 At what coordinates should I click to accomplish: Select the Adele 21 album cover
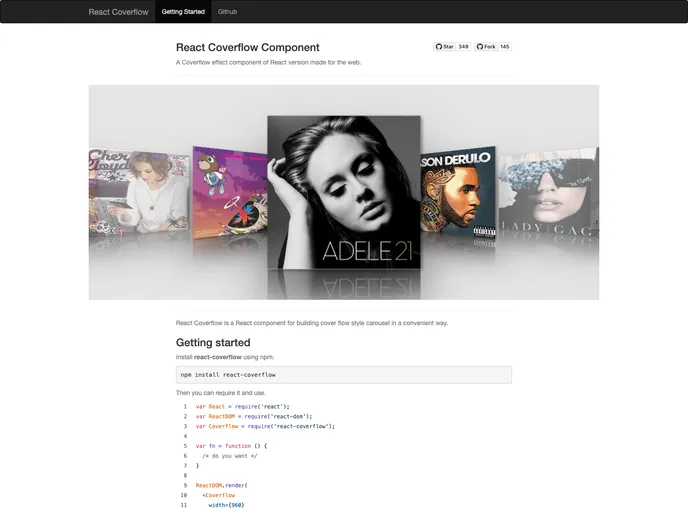[x=344, y=192]
